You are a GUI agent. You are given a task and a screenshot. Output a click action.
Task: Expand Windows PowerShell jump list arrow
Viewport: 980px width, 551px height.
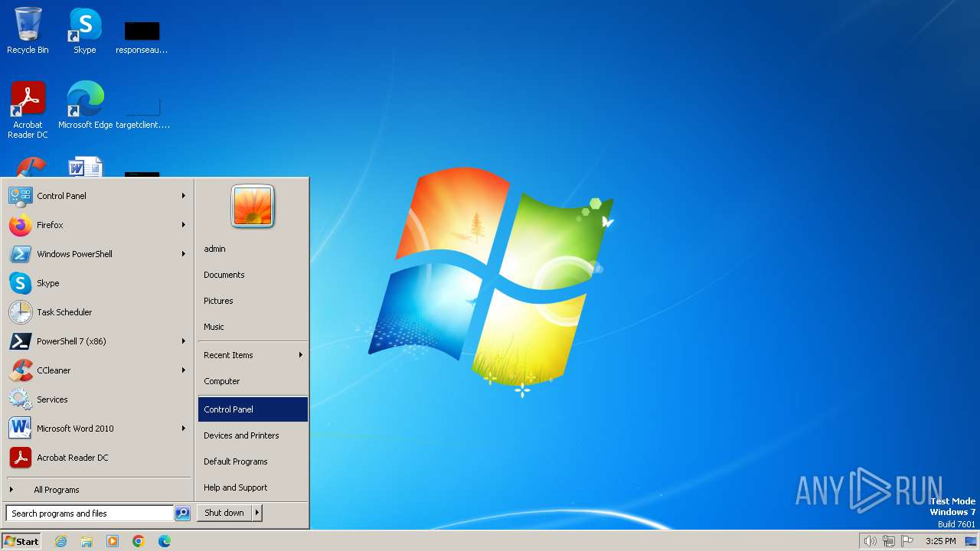pyautogui.click(x=184, y=254)
